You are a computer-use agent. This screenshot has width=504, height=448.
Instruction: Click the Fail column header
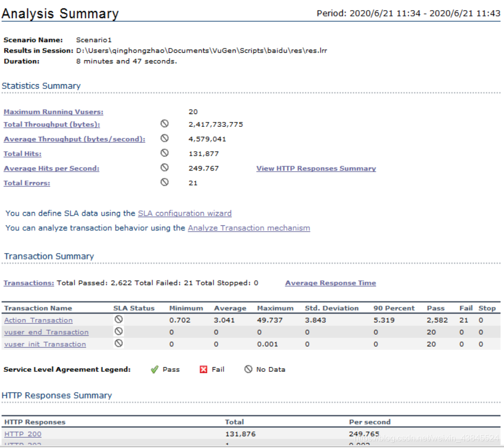[x=466, y=308]
